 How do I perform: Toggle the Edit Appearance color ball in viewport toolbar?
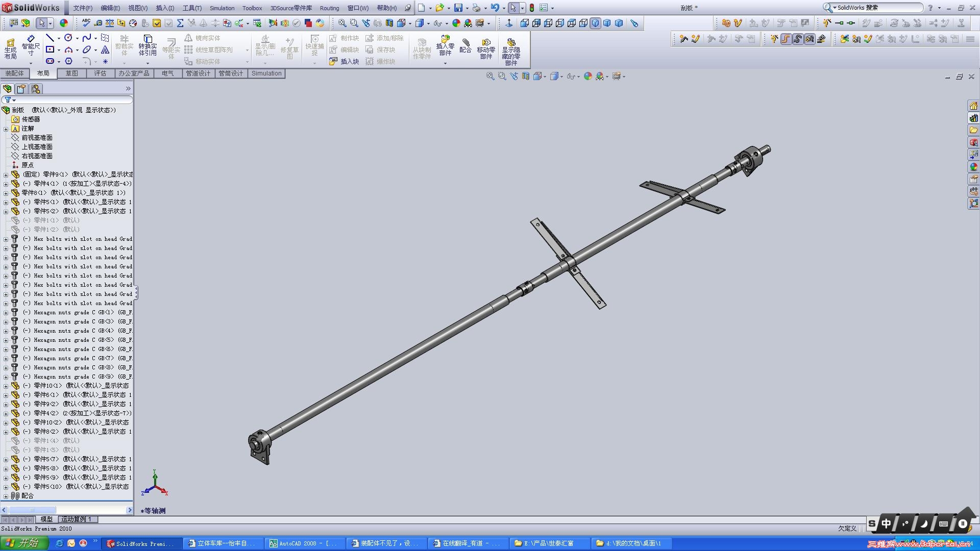pyautogui.click(x=588, y=76)
